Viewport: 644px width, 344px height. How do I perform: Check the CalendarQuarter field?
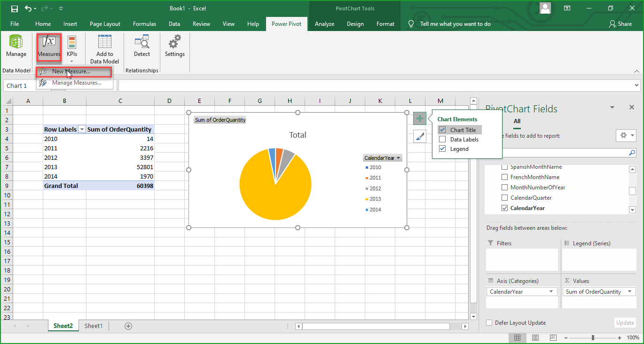coord(505,198)
